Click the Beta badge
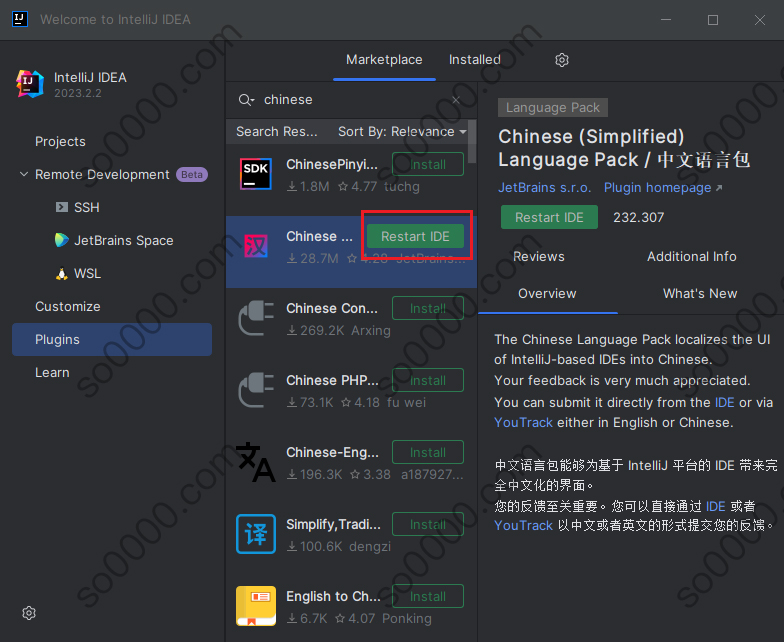 192,174
